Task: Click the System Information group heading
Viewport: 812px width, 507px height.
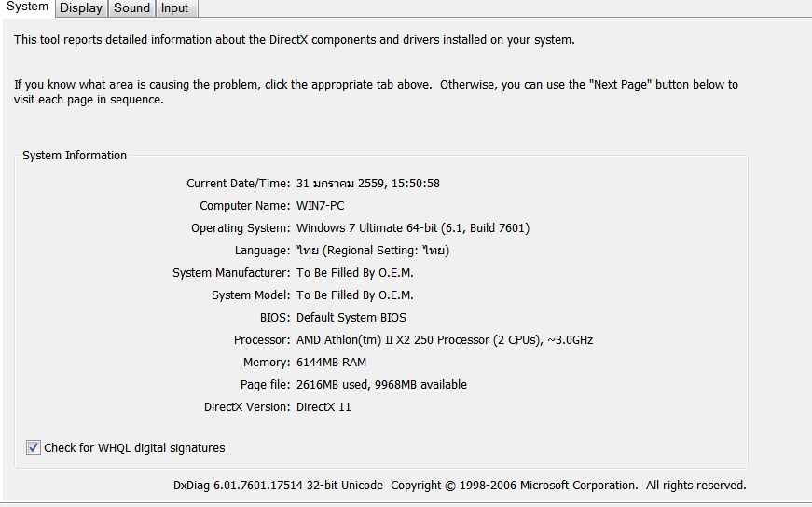Action: coord(75,156)
